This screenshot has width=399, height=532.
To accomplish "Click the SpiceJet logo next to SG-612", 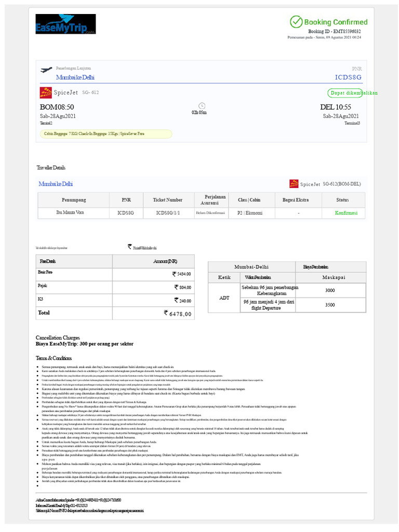I will pos(46,92).
